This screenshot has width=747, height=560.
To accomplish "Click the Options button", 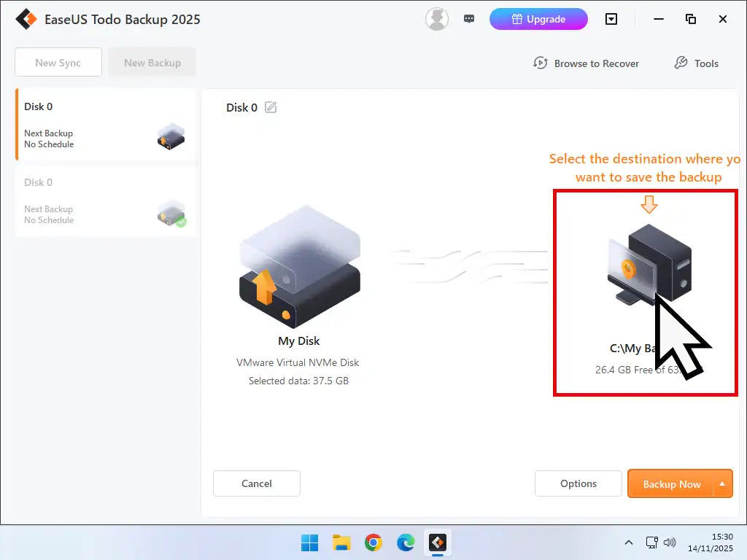I will tap(578, 483).
